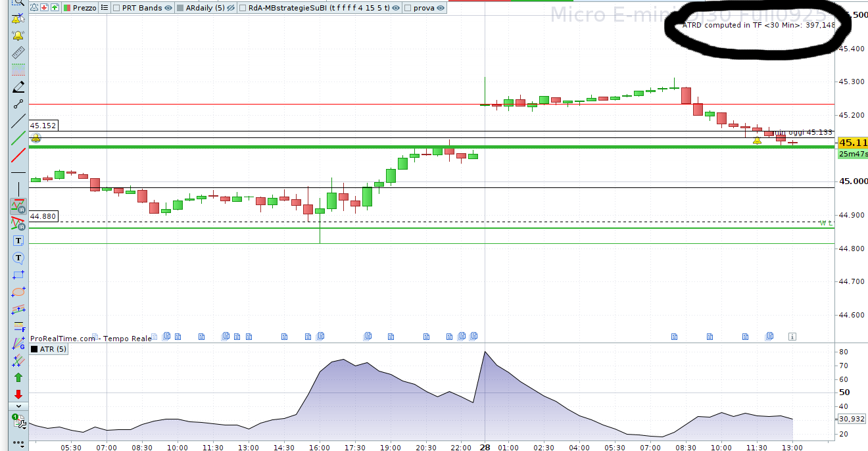Open ARdaily (5) indicator settings
The width and height of the screenshot is (868, 451).
(206, 9)
